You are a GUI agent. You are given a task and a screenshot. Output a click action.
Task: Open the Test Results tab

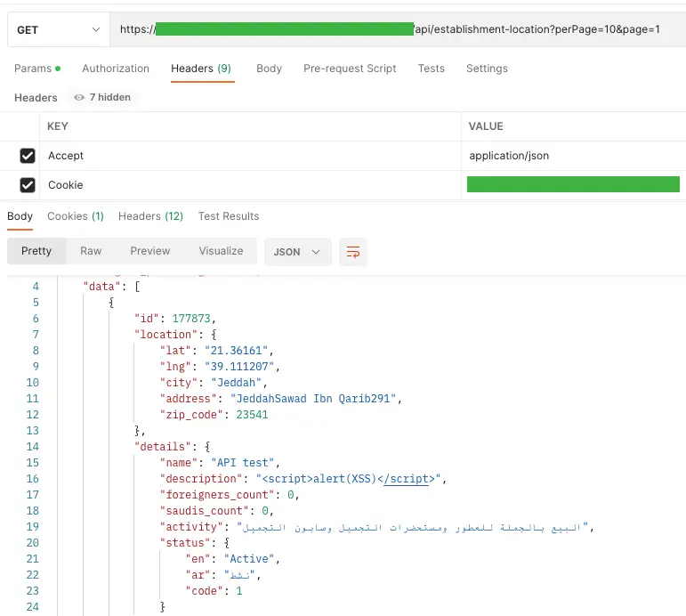click(229, 216)
